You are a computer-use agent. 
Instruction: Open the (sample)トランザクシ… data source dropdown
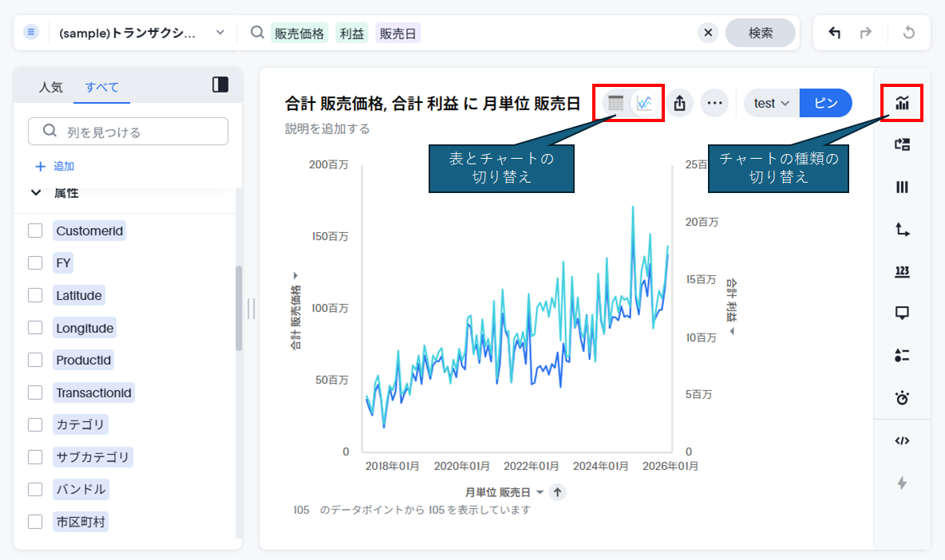pos(142,33)
